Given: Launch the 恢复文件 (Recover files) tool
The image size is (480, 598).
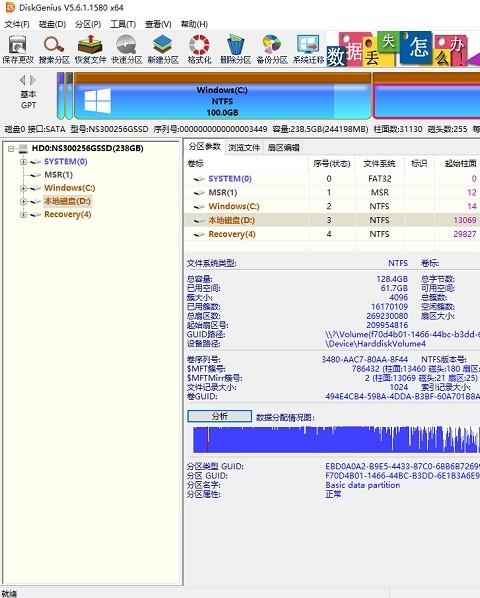Looking at the screenshot, I should coord(90,49).
